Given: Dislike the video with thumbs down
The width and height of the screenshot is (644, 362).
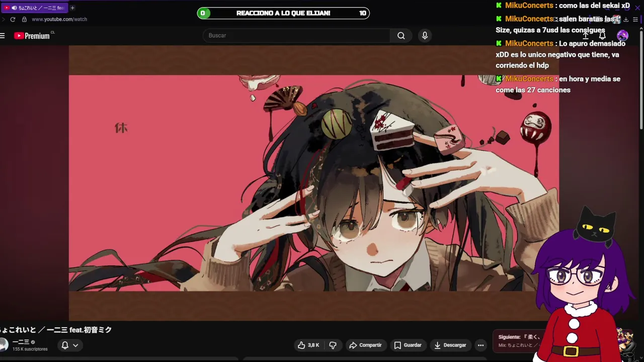Looking at the screenshot, I should click(333, 345).
